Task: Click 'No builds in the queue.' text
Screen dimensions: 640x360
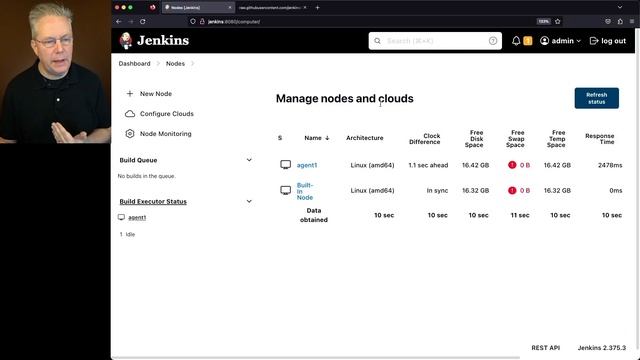Action: (x=147, y=176)
